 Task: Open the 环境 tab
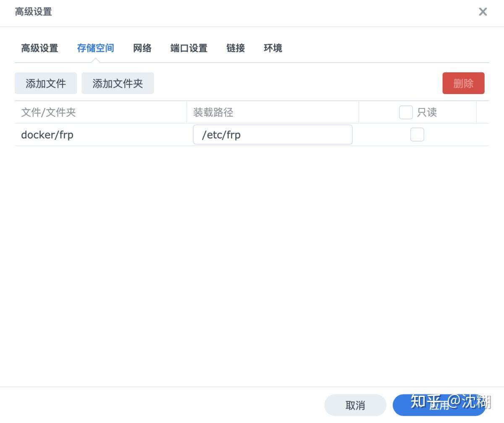click(x=272, y=48)
